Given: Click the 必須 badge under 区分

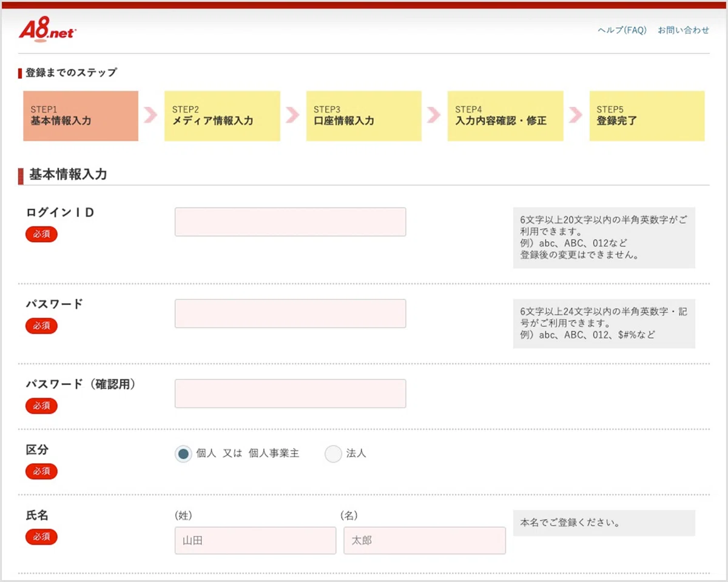Looking at the screenshot, I should pos(41,471).
